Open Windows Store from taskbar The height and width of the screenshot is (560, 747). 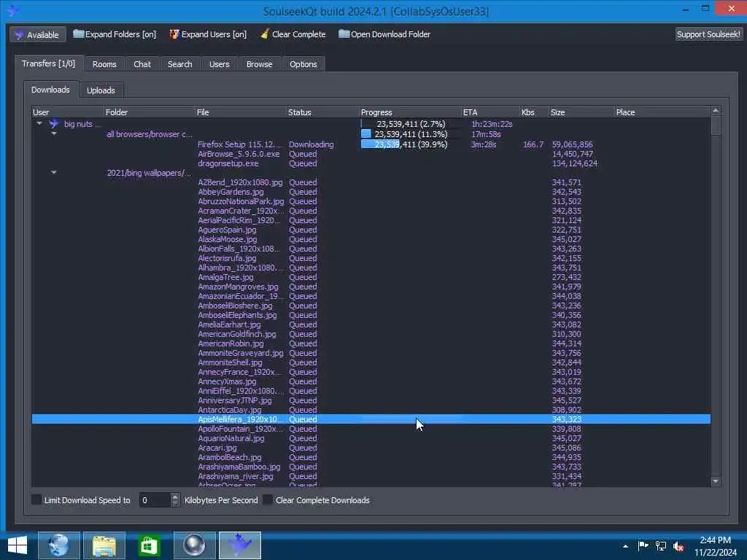pos(149,545)
